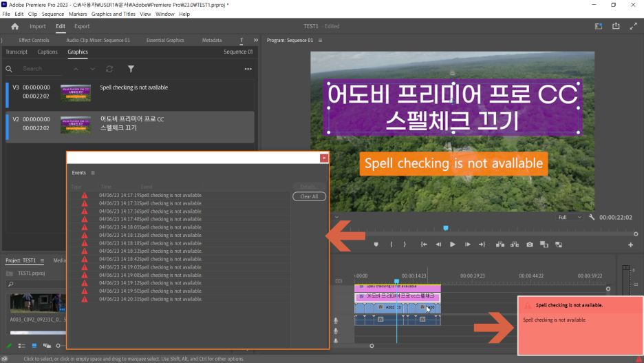Open Program: Sequence 01 panel menu
The image size is (644, 363).
pyautogui.click(x=321, y=40)
